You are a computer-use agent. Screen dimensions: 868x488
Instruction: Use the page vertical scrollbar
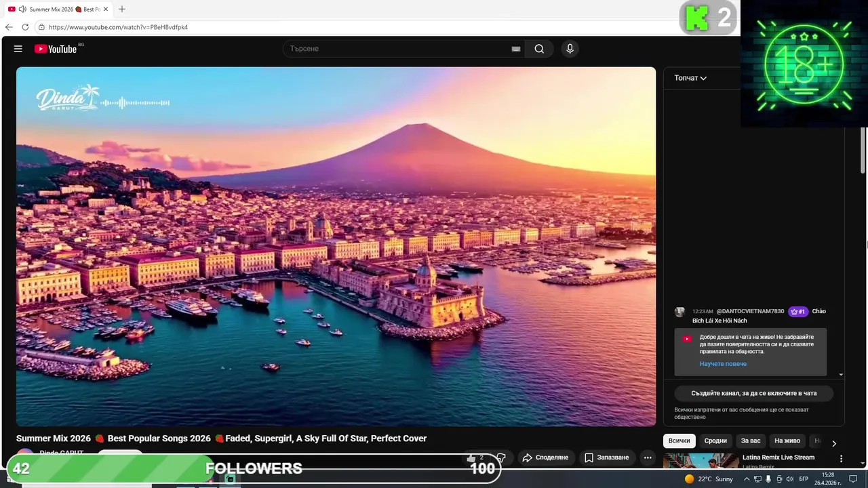coord(863,150)
